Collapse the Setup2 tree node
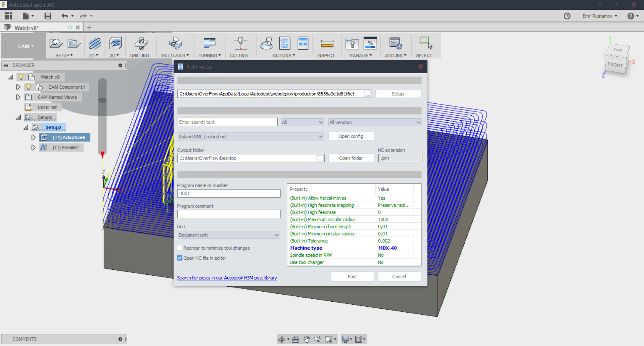 coord(26,127)
